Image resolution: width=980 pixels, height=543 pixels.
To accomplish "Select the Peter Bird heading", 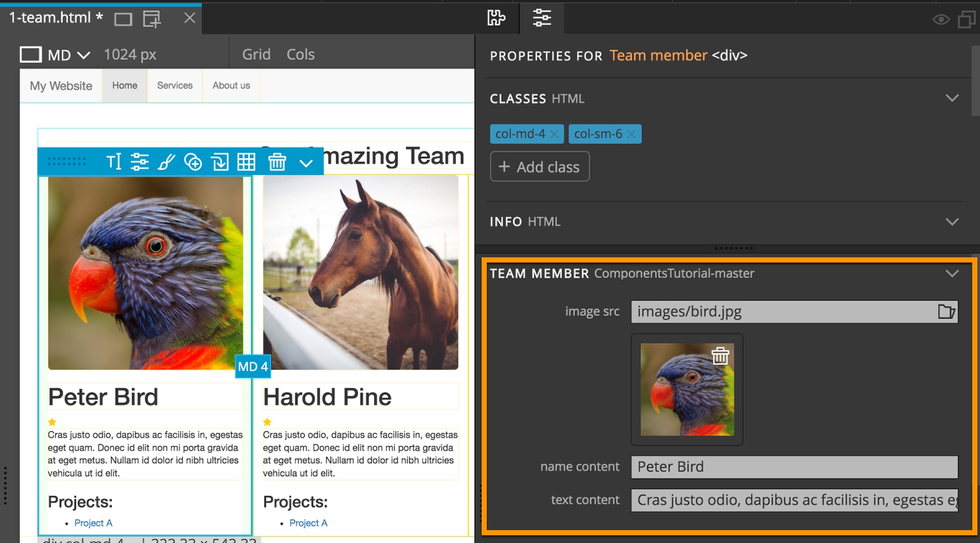I will (103, 397).
